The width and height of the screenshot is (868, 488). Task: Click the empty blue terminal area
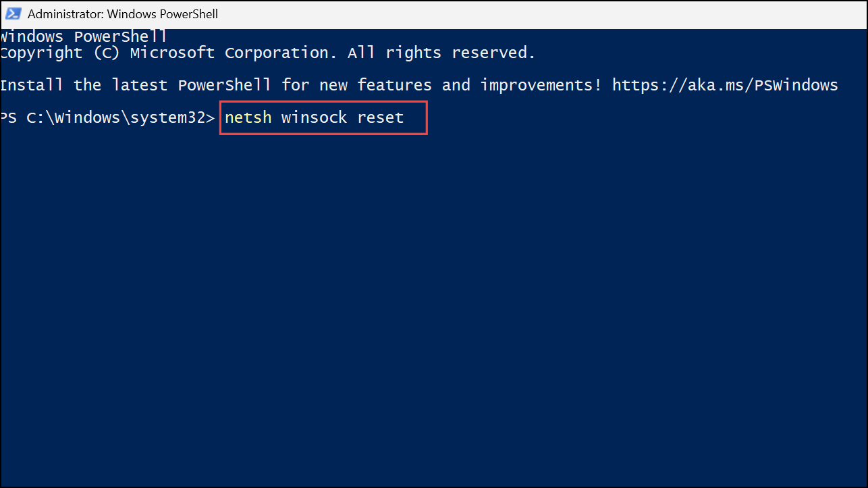[433, 304]
